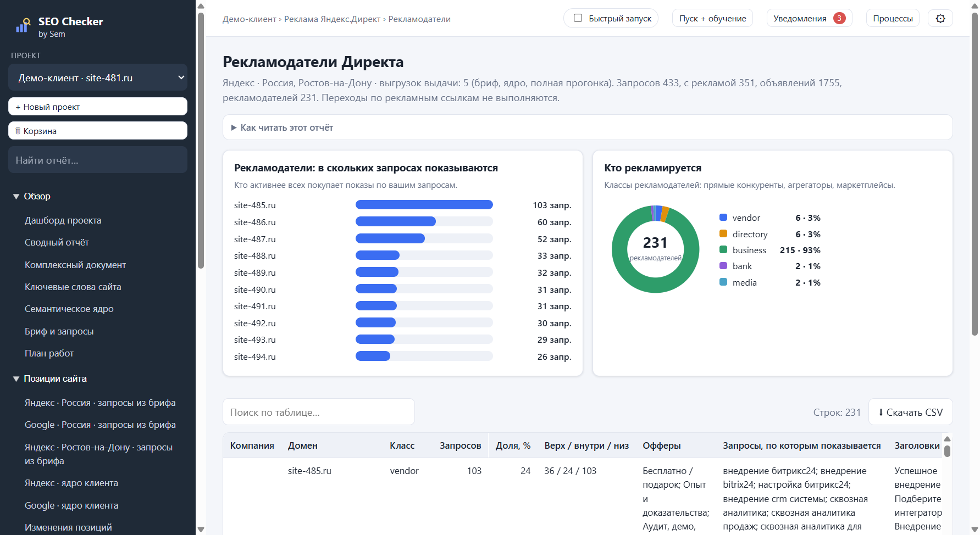
Task: Open План работ in sidebar
Action: [49, 353]
